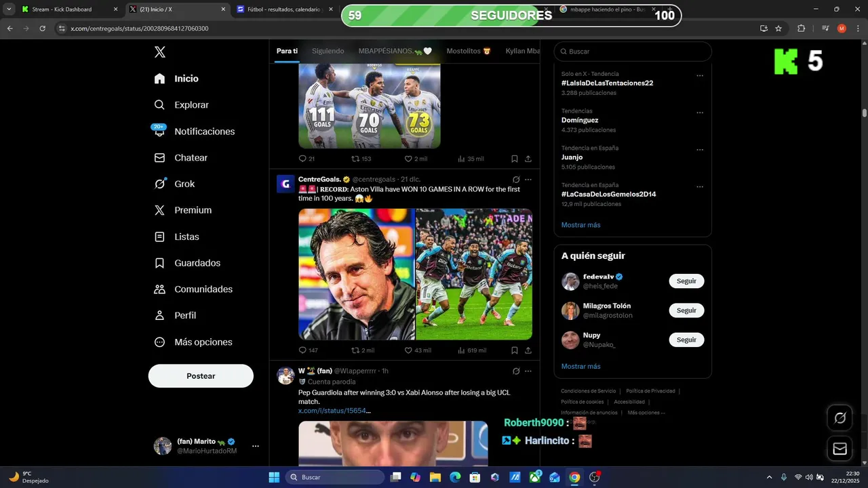The image size is (868, 488).
Task: Select the Para ti tab
Action: (287, 51)
